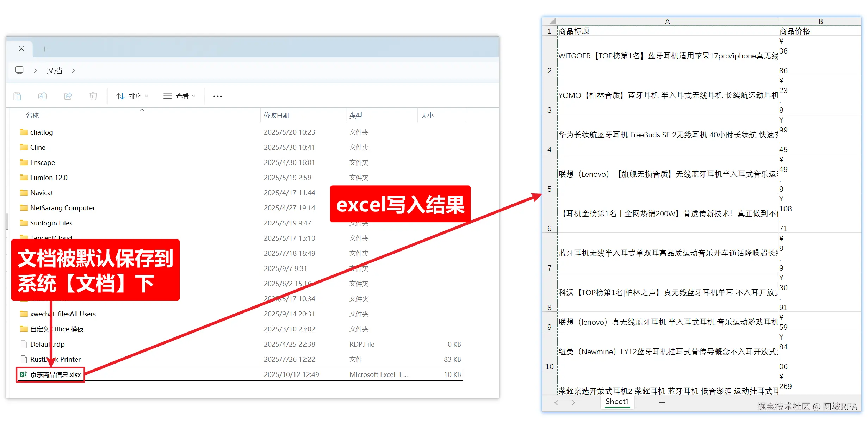
Task: Add new sheet with plus icon
Action: pyautogui.click(x=662, y=402)
